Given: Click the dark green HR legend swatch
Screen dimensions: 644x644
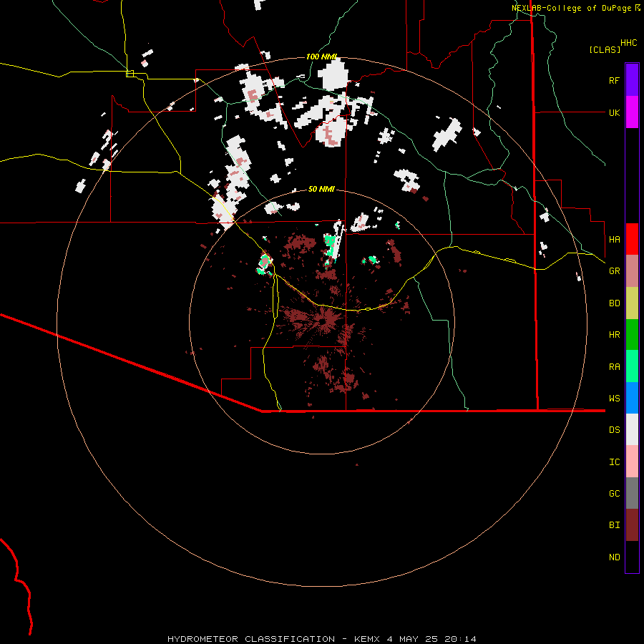Looking at the screenshot, I should 632,335.
